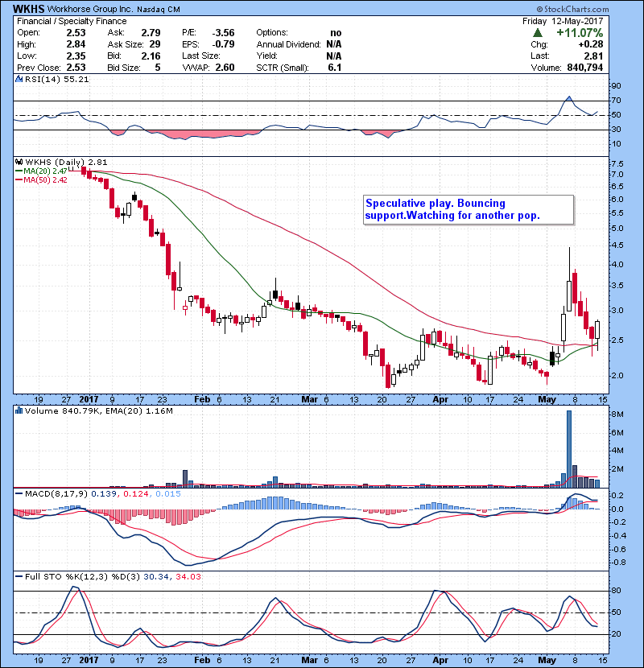644x668 pixels.
Task: Click the WKHS Daily candlestick icon
Action: point(19,163)
